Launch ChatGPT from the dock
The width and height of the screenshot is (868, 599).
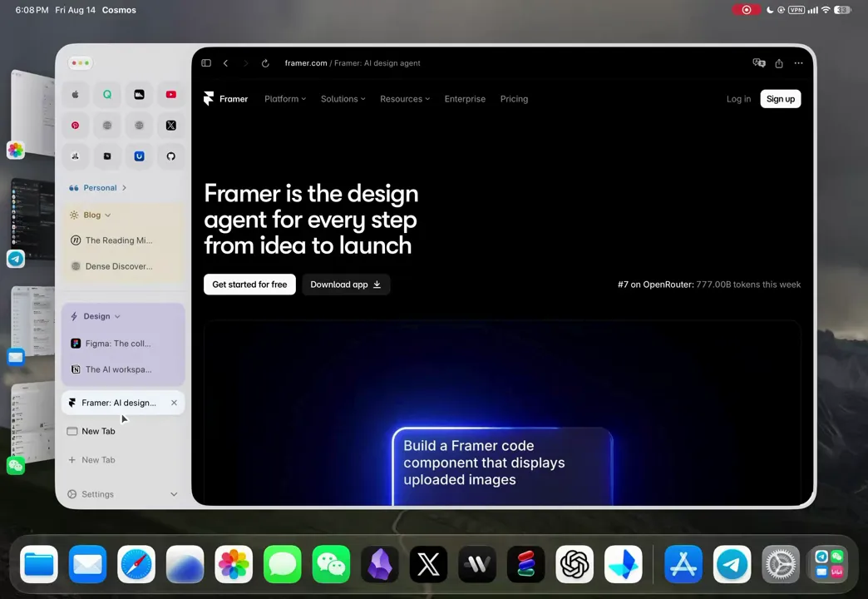[575, 564]
